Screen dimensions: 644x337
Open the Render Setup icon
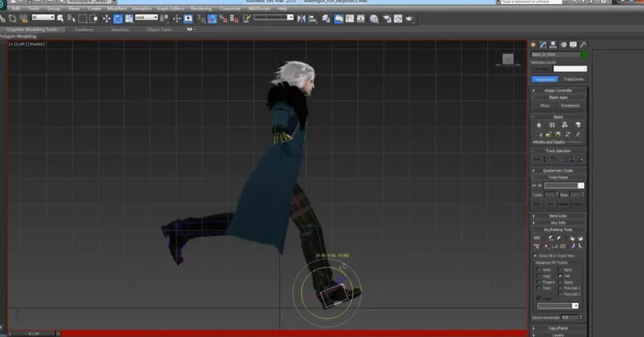[x=387, y=19]
